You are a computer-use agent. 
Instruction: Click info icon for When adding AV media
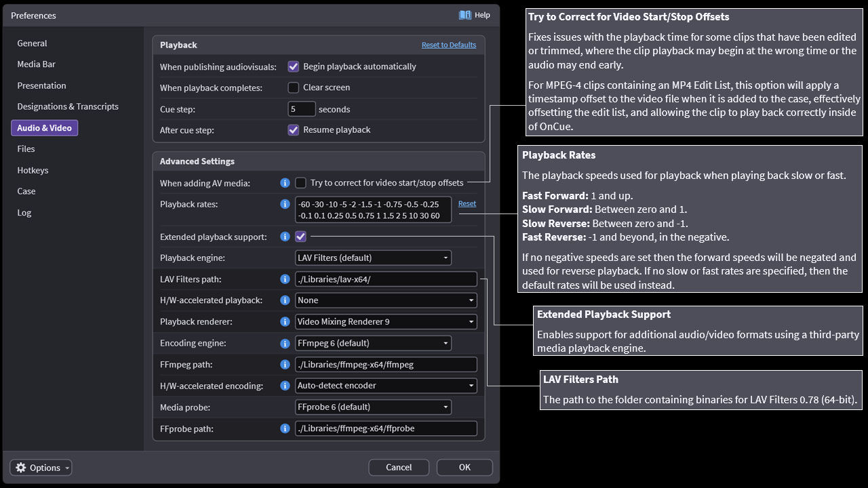285,183
